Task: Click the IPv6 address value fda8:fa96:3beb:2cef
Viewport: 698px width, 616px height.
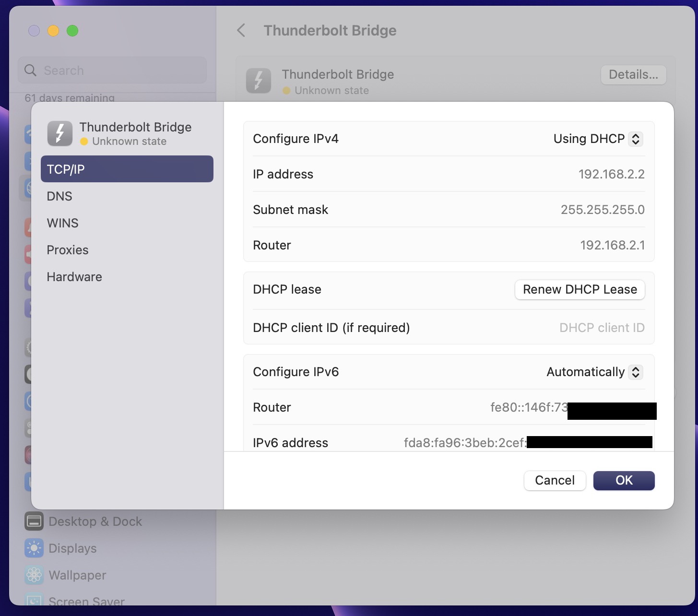Action: tap(465, 443)
